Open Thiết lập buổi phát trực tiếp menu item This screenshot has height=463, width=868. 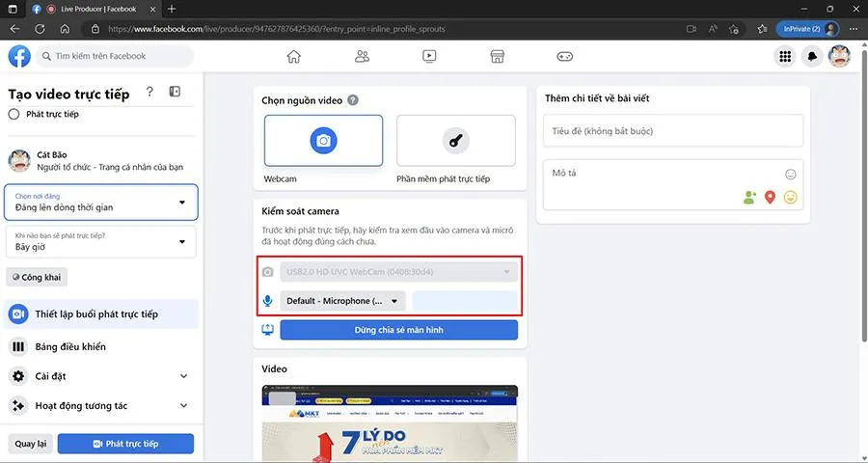pyautogui.click(x=100, y=314)
